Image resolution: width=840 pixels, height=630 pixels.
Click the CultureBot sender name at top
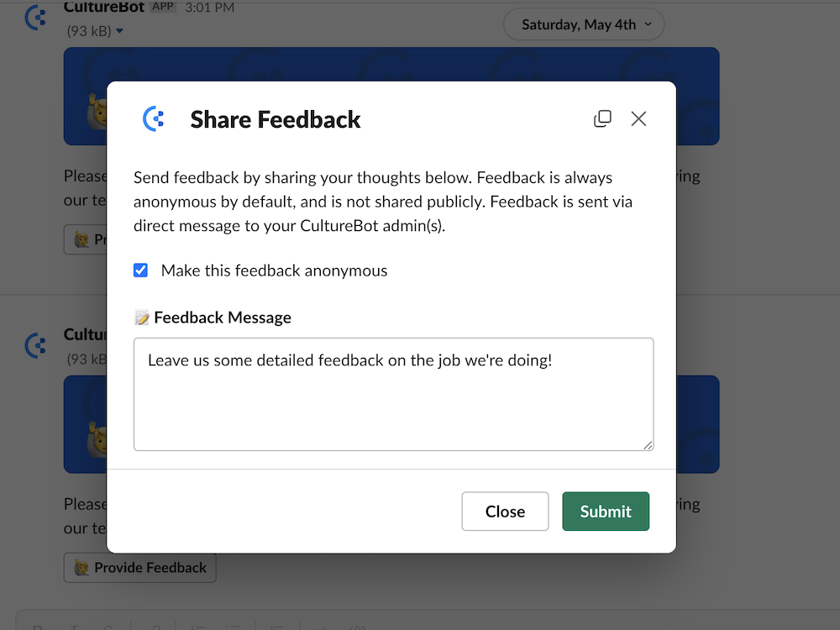(x=104, y=7)
